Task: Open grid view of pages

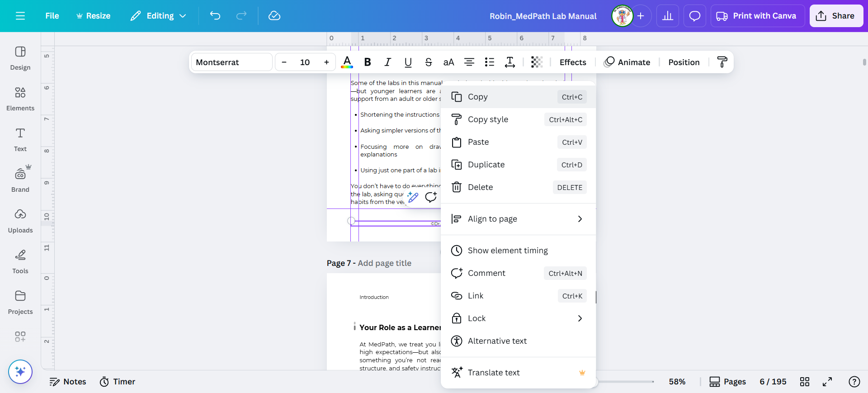Action: pyautogui.click(x=805, y=382)
